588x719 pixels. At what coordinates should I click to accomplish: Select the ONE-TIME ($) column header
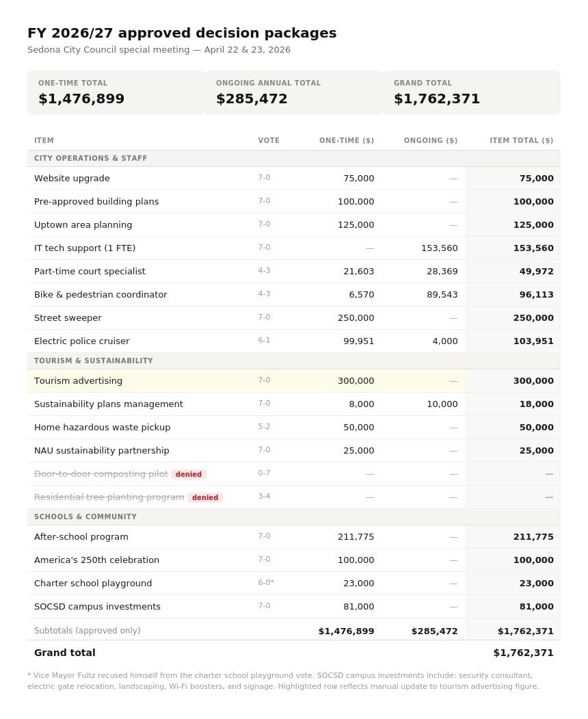click(x=347, y=140)
